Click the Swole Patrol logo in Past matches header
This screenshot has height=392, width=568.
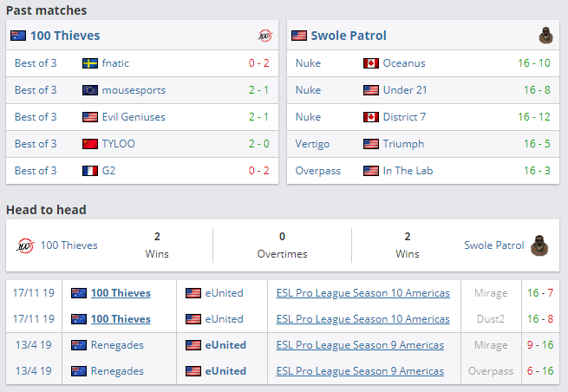tap(545, 36)
